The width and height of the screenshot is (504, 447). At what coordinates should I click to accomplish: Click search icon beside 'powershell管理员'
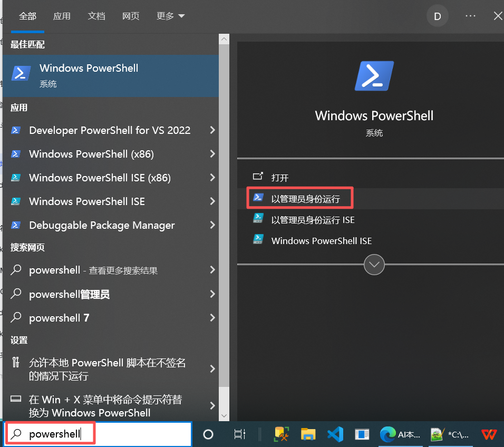pyautogui.click(x=16, y=294)
